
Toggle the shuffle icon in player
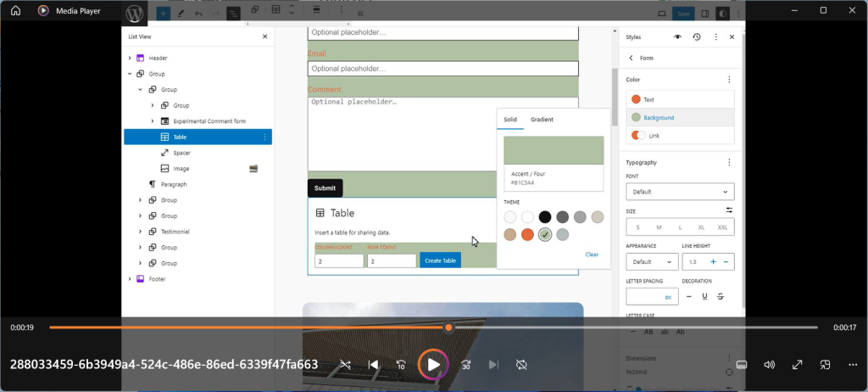pyautogui.click(x=345, y=365)
